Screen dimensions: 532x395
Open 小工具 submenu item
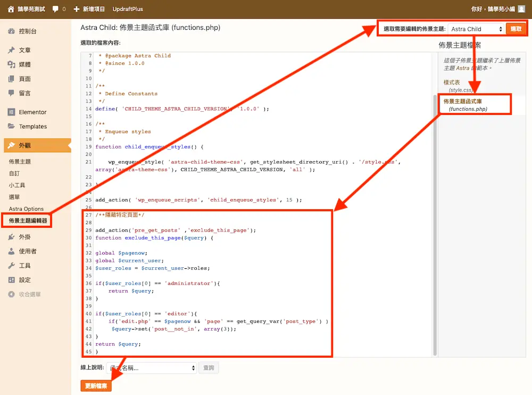pos(17,185)
